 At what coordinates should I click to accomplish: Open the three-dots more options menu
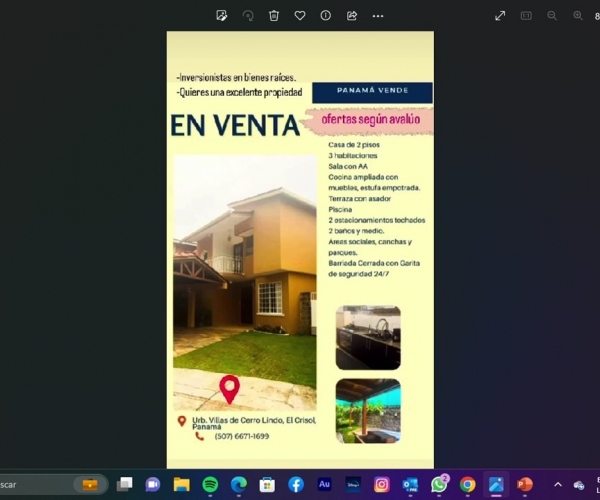pyautogui.click(x=378, y=16)
